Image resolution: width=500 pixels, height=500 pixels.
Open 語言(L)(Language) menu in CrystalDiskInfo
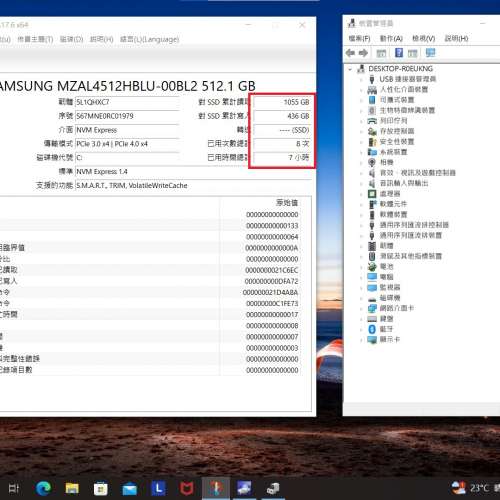coord(149,39)
